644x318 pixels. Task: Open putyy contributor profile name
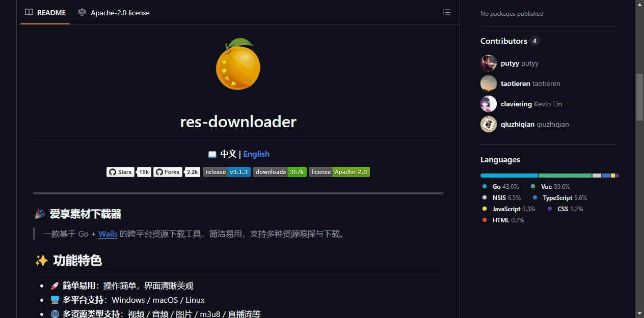510,63
